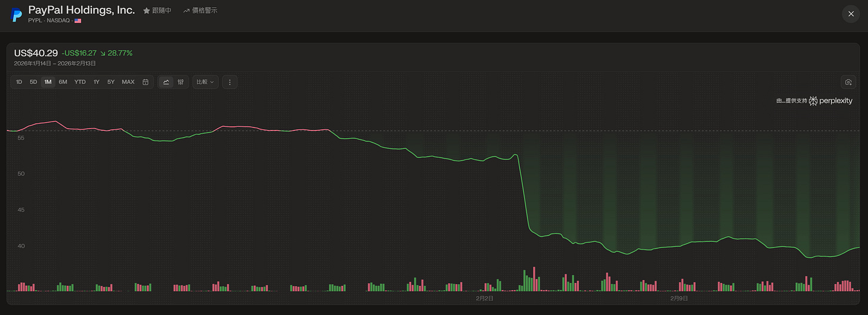The height and width of the screenshot is (315, 868).
Task: Click the US flag icon
Action: (x=78, y=20)
